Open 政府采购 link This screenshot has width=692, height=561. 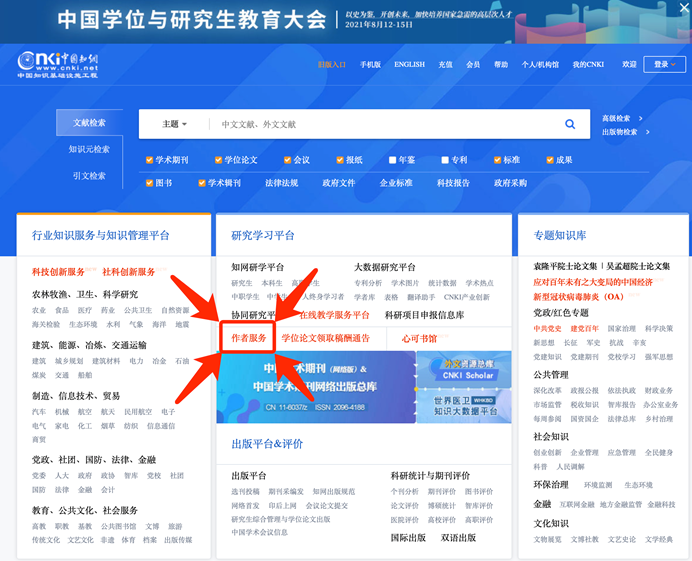pyautogui.click(x=510, y=183)
